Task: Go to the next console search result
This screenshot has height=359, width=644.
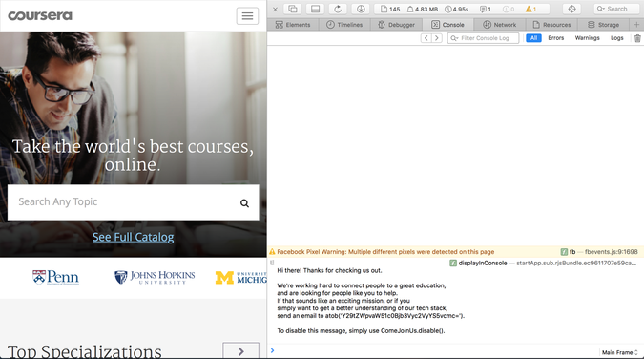Action: 437,38
